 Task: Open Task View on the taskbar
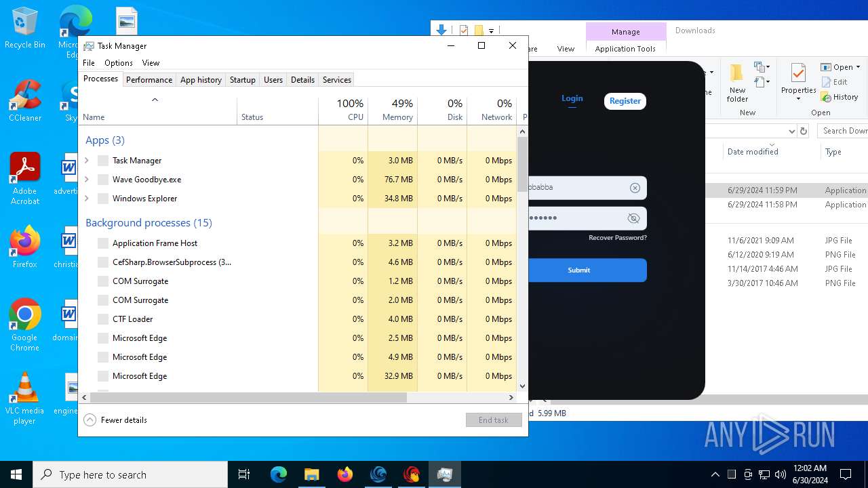(x=244, y=474)
